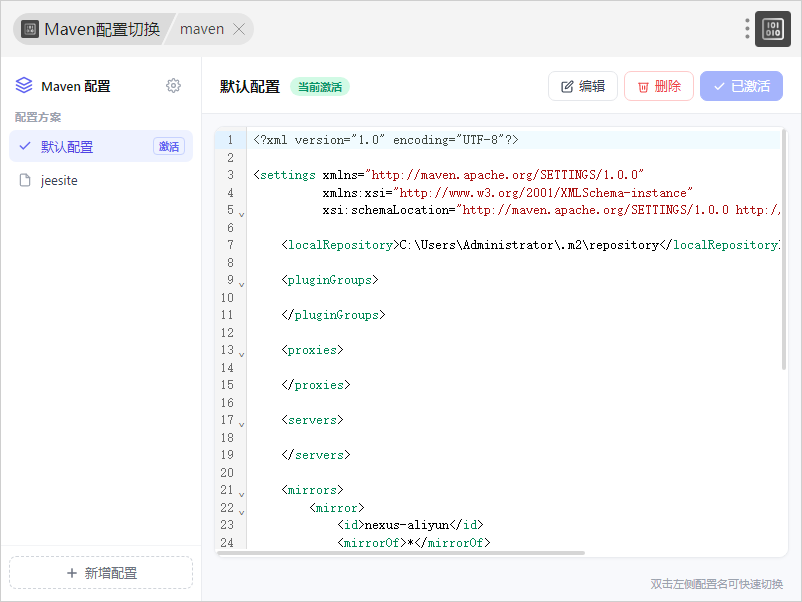Click the xmlns:xsi attribute line
The height and width of the screenshot is (602, 802).
point(507,193)
